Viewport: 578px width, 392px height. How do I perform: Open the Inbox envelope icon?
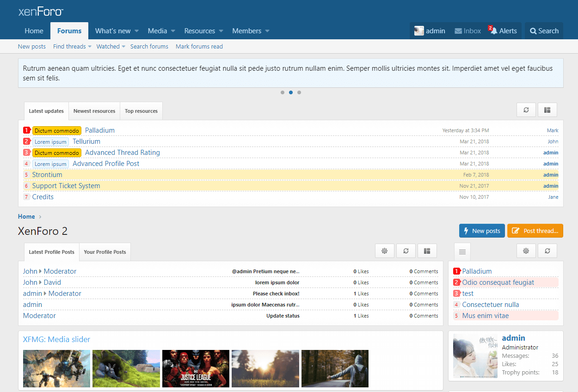point(458,31)
